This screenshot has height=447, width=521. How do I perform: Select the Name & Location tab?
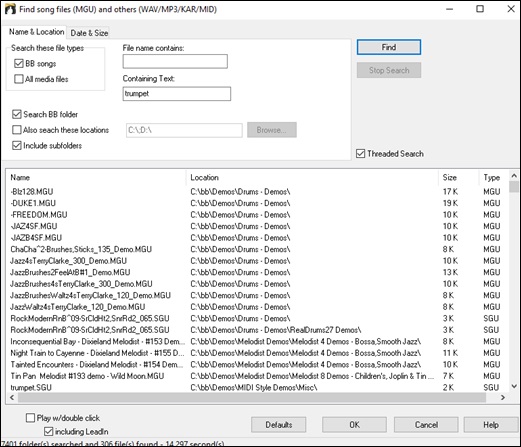click(36, 32)
